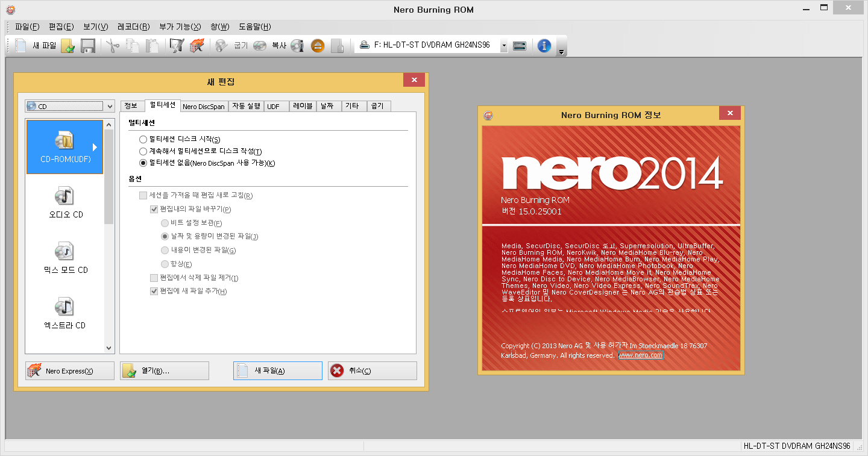Open Nero Express from the flaming toolbar icon

click(197, 46)
